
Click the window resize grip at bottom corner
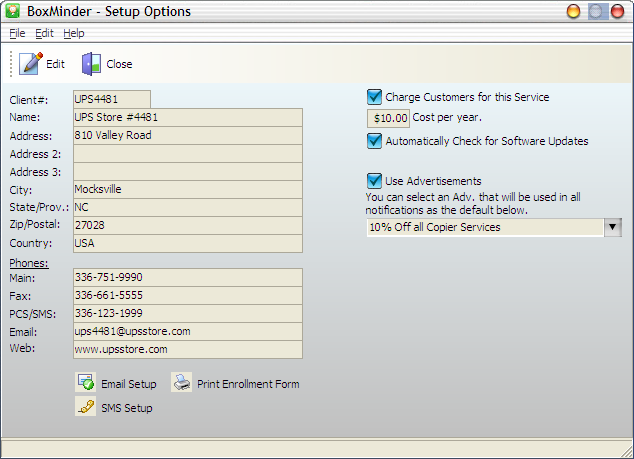(x=627, y=452)
